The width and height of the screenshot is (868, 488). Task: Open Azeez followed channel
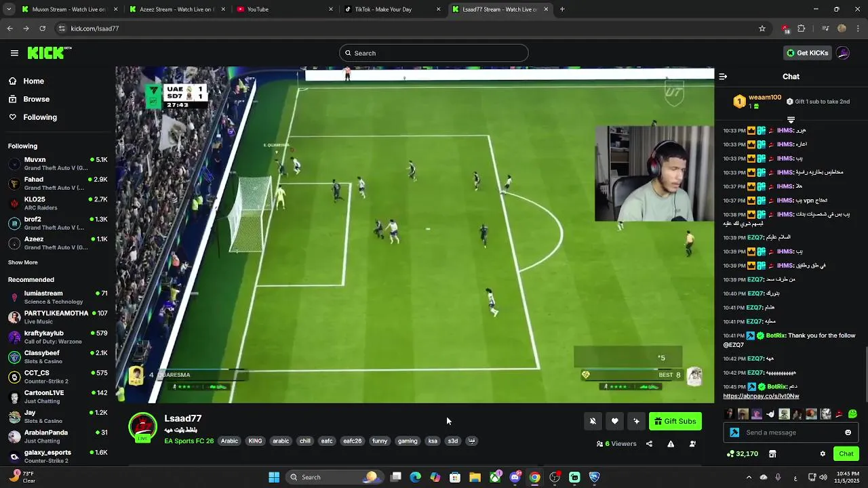coord(57,243)
